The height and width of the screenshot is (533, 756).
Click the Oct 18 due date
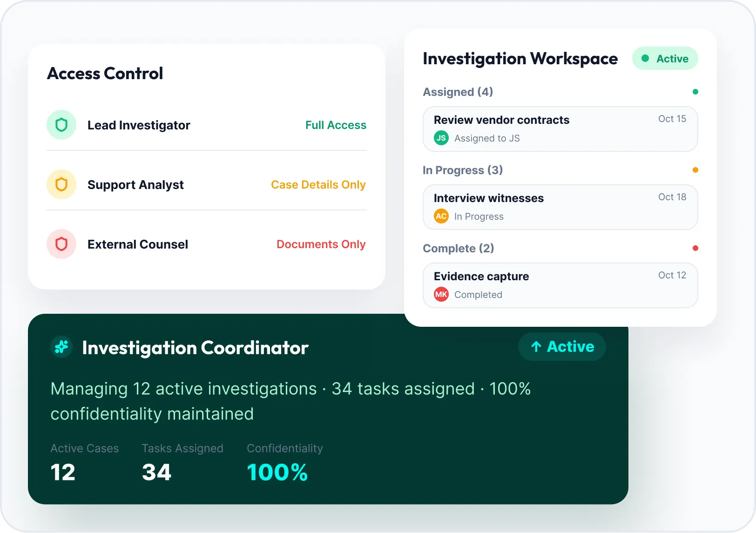coord(672,197)
